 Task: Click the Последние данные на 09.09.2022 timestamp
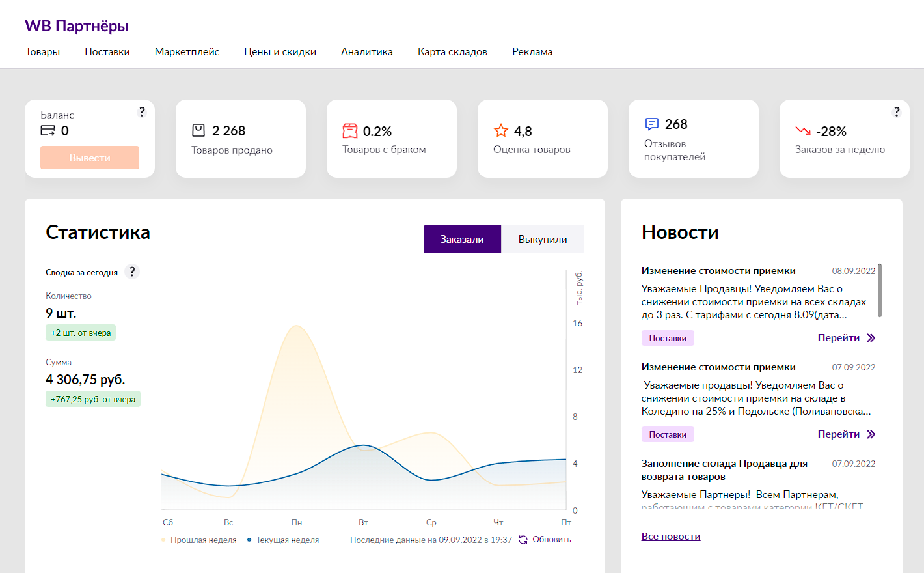click(431, 540)
